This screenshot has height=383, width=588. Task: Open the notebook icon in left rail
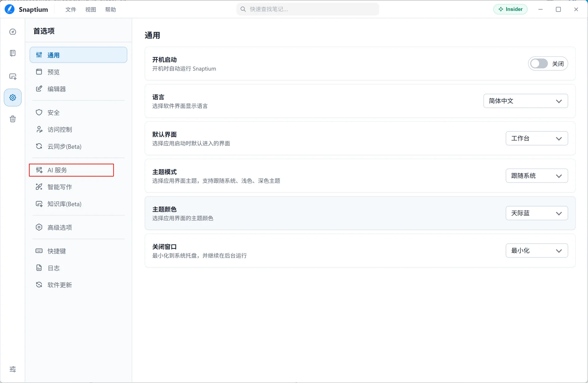click(x=13, y=53)
